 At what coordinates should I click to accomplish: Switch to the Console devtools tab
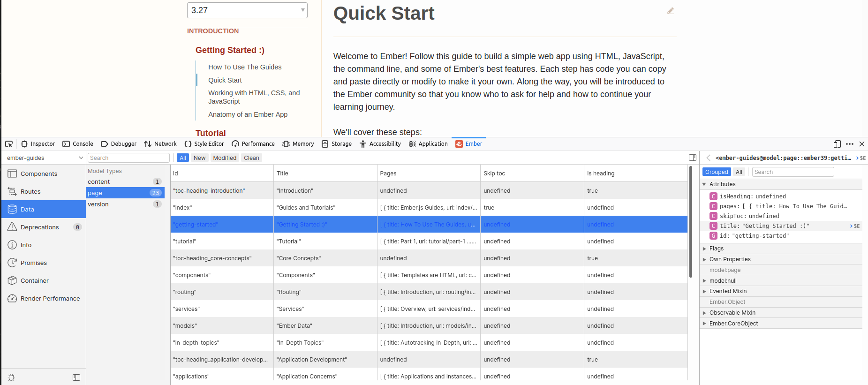tap(78, 144)
